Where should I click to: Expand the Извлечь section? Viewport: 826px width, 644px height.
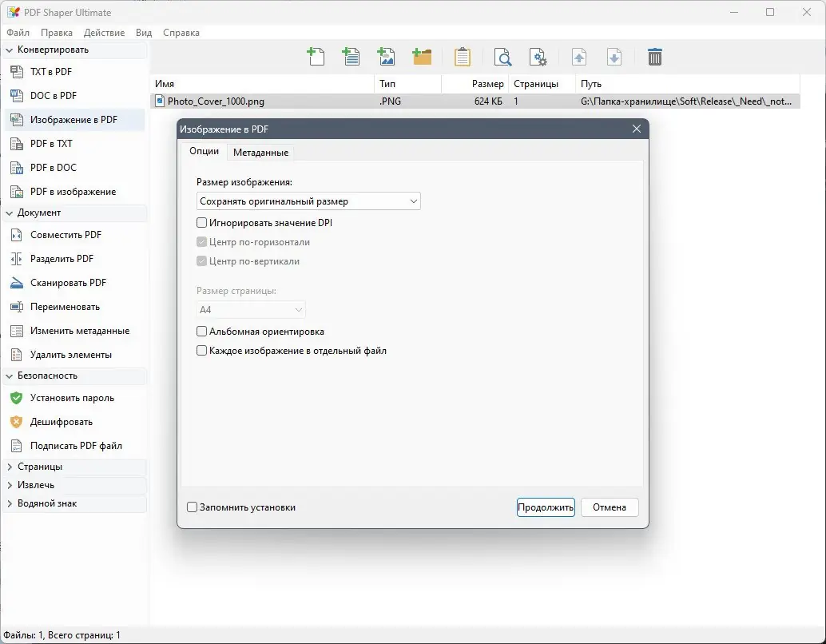point(9,485)
